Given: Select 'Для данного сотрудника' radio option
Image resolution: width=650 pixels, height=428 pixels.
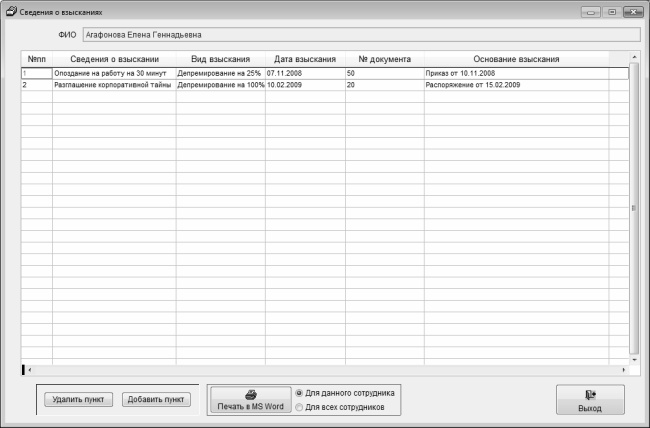Looking at the screenshot, I should click(x=298, y=393).
